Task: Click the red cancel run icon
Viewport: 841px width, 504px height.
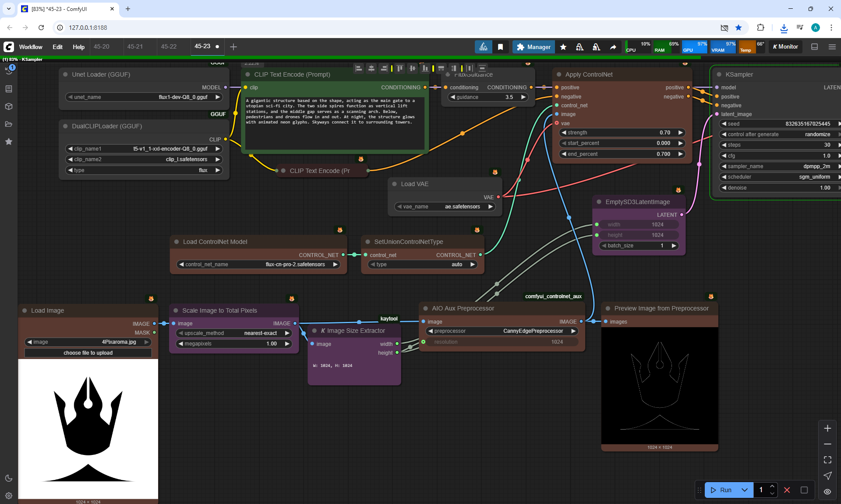Action: point(787,490)
